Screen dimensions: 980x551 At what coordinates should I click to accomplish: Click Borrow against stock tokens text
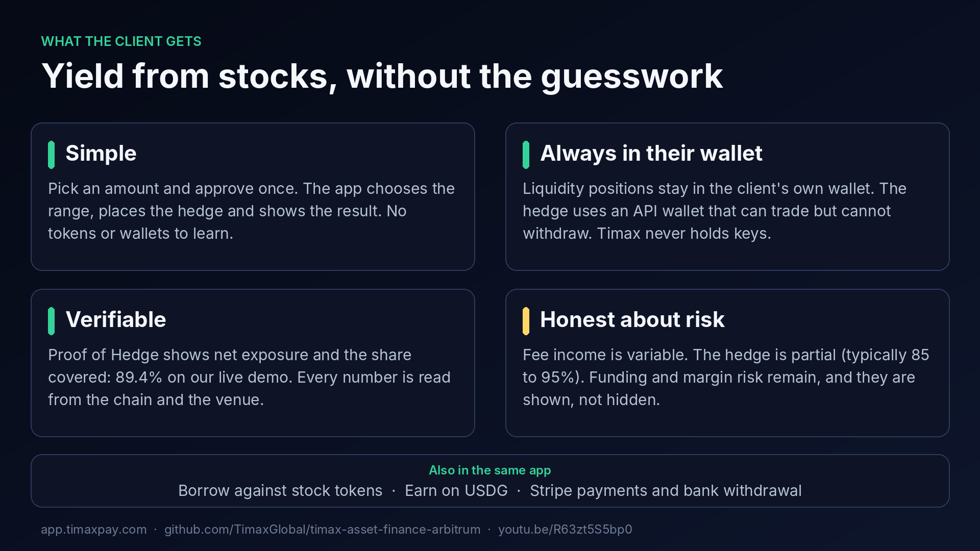(280, 491)
